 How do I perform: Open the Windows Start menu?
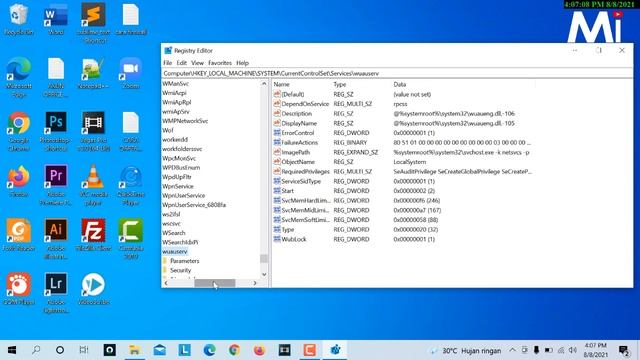click(12, 350)
